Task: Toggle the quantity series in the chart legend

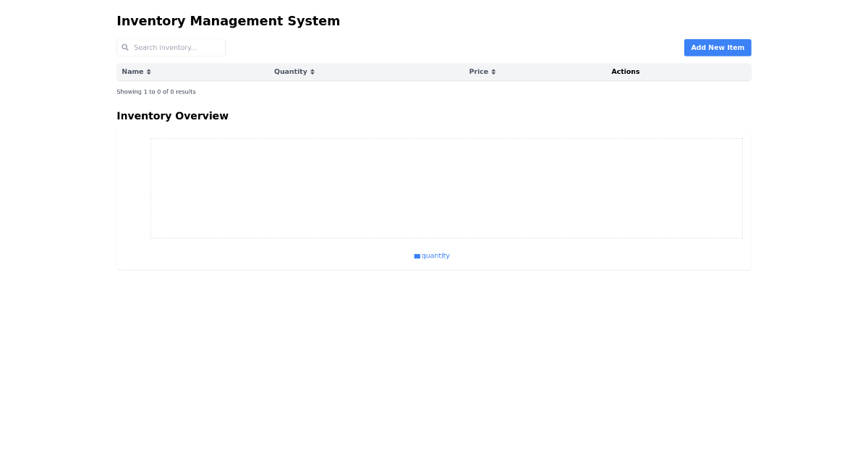Action: coord(431,256)
